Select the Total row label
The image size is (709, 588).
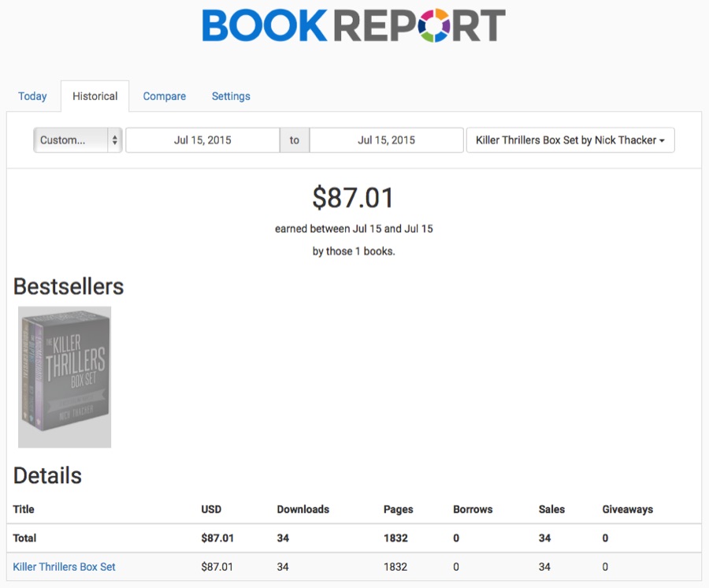(x=25, y=538)
